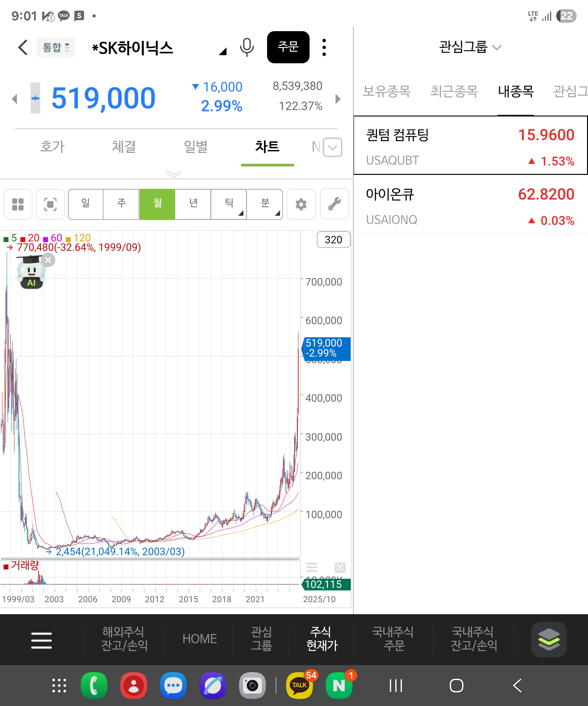This screenshot has height=706, width=588.
Task: Switch to the 최근종목 tab
Action: click(454, 91)
